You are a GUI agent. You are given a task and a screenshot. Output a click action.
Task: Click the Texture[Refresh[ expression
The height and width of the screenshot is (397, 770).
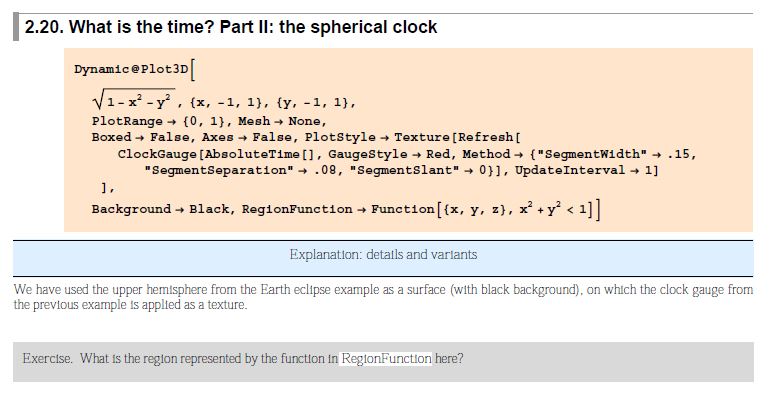pyautogui.click(x=457, y=138)
